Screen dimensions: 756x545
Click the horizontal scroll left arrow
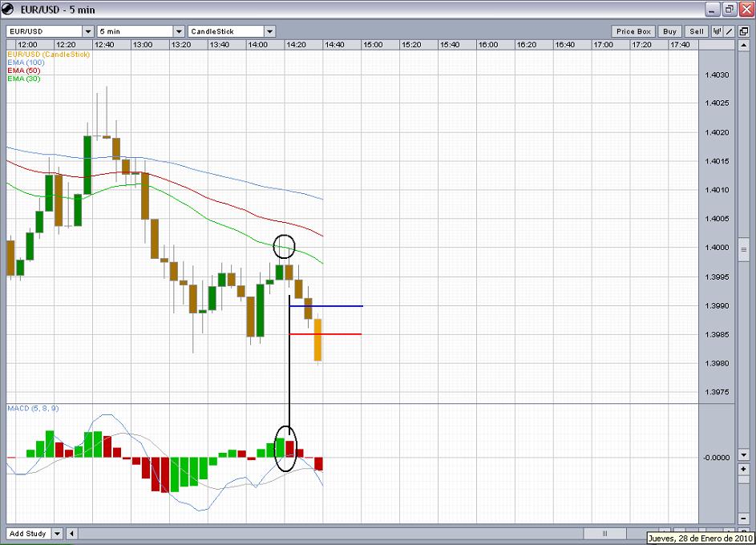[71, 533]
